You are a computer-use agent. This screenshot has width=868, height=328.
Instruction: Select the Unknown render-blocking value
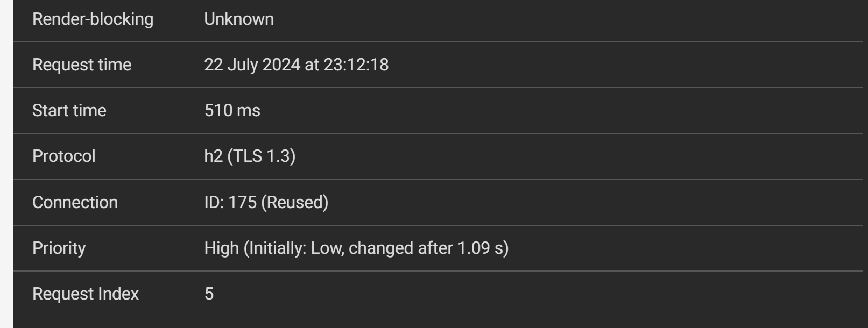pos(239,19)
